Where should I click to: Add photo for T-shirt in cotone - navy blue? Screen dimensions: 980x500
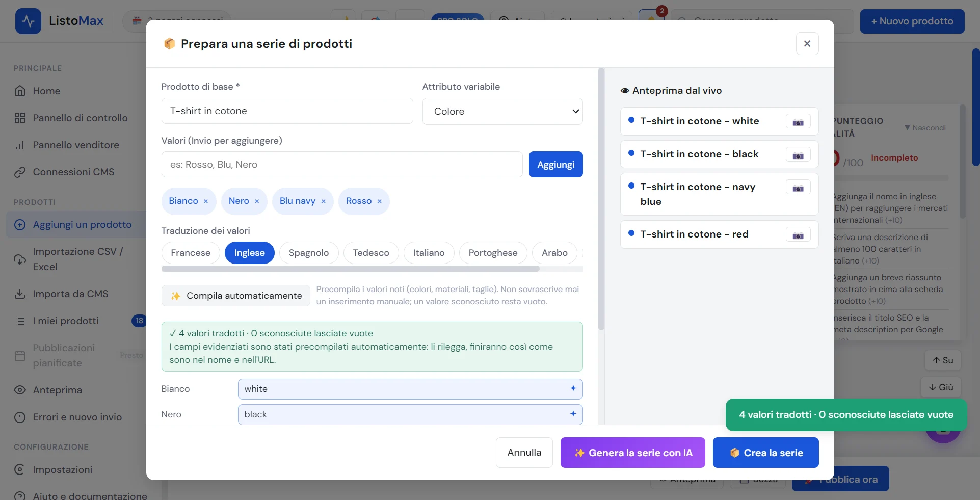[x=798, y=188]
